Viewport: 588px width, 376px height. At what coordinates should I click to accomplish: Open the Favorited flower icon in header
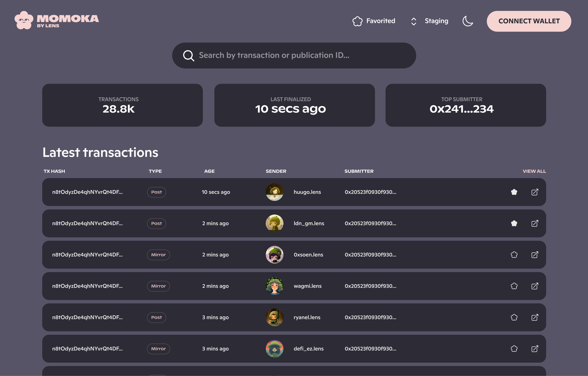[x=357, y=21]
